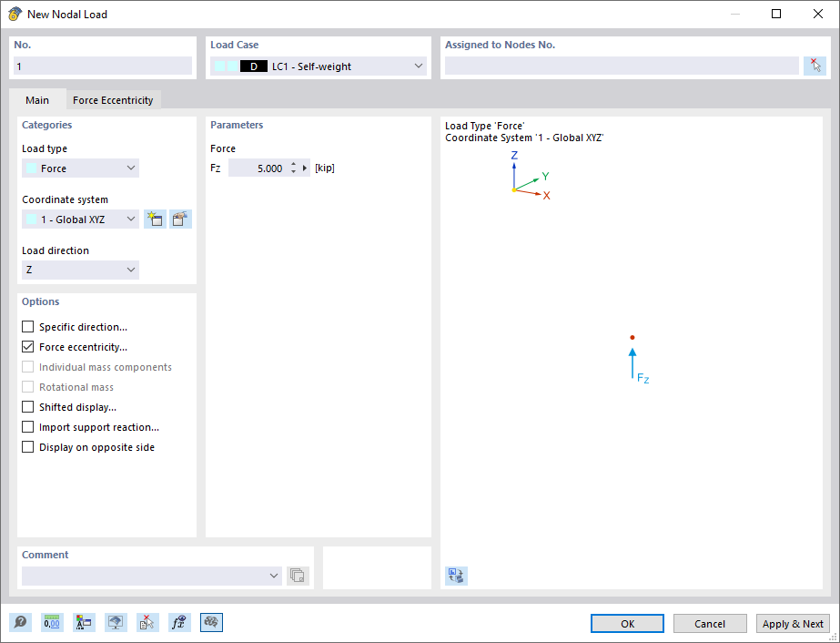Select the Main tab

[37, 99]
